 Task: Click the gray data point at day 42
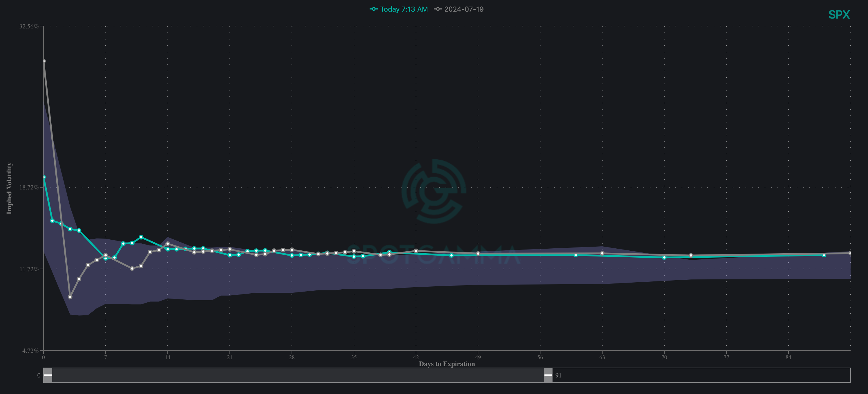pyautogui.click(x=416, y=251)
